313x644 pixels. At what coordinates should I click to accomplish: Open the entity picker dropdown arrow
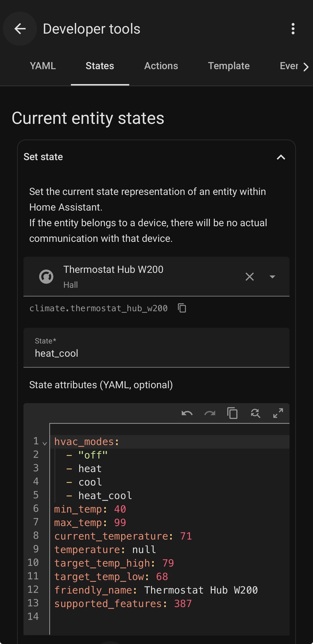click(x=272, y=276)
